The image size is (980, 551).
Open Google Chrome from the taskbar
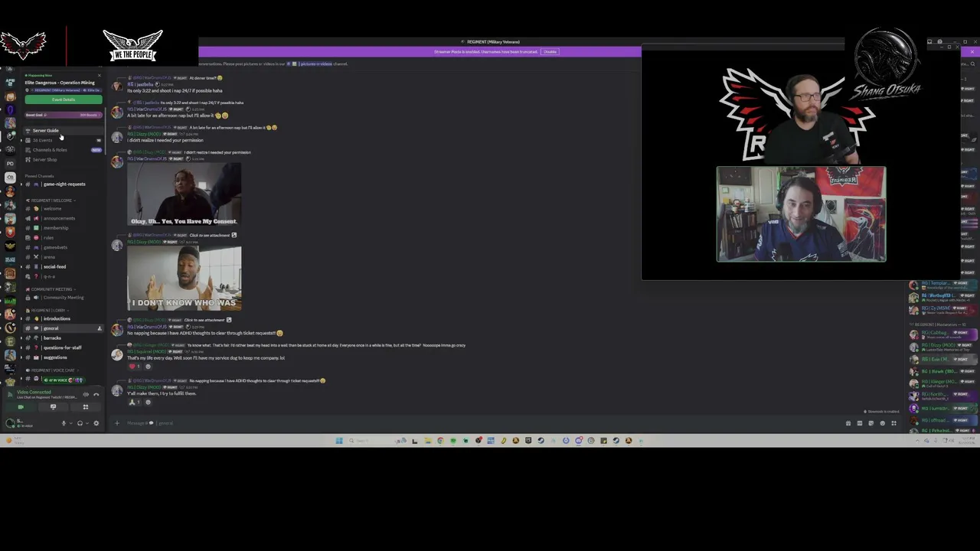coord(440,441)
